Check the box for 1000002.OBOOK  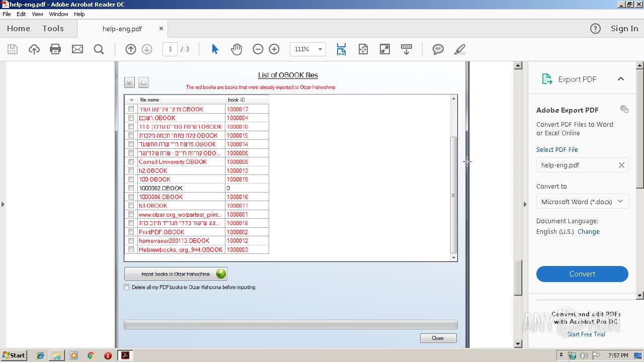click(131, 188)
